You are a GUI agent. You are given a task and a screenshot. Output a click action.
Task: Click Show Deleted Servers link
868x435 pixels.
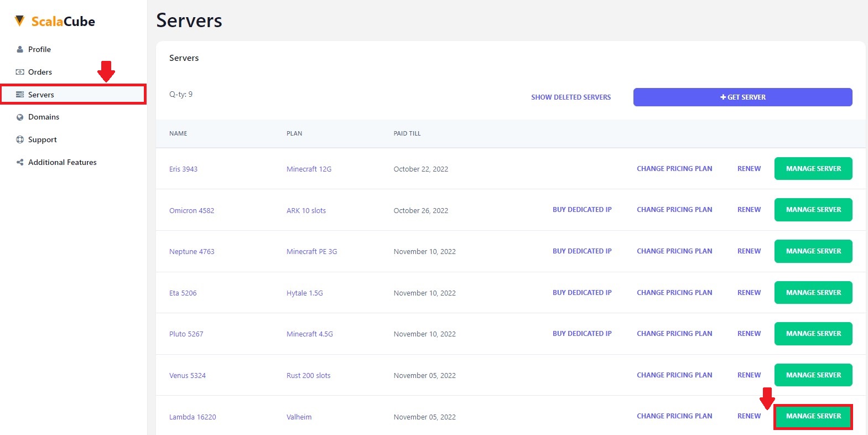click(571, 97)
